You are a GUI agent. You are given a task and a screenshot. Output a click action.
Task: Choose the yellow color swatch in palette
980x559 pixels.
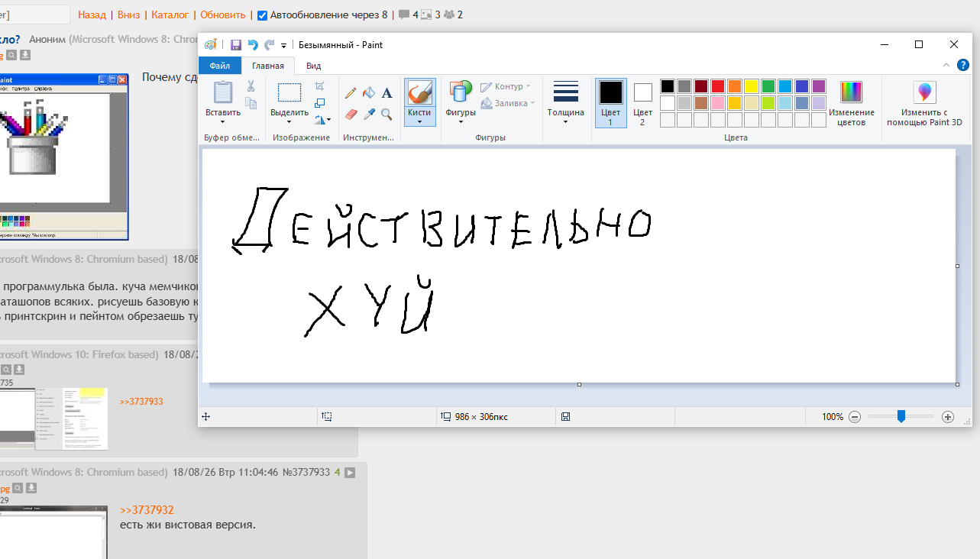click(x=752, y=86)
